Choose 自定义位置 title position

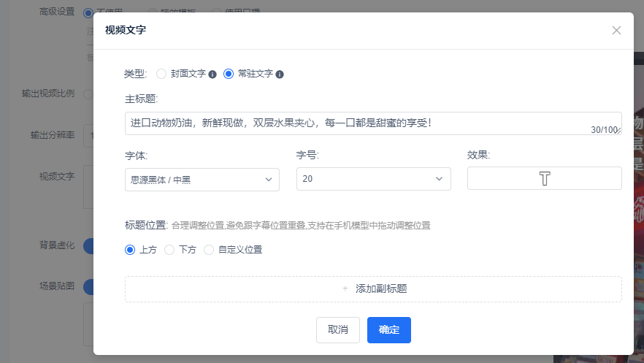[209, 250]
